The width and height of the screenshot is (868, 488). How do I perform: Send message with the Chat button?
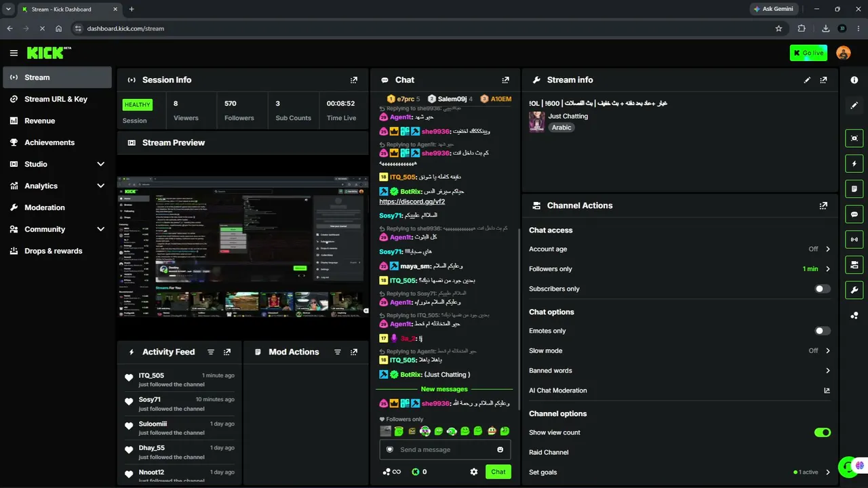498,472
